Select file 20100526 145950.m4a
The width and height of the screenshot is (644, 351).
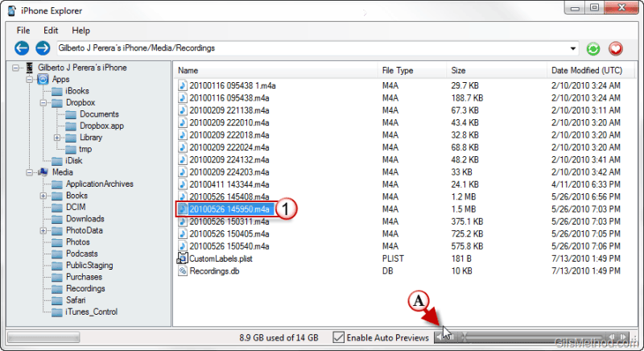(x=229, y=209)
